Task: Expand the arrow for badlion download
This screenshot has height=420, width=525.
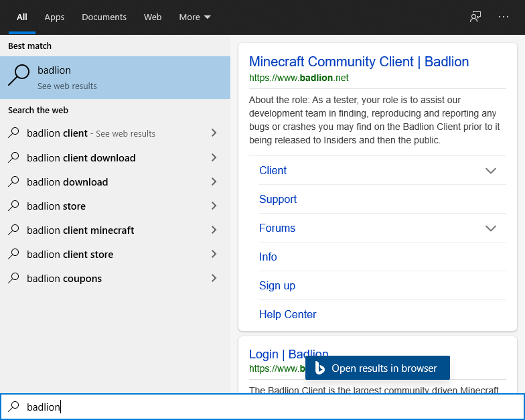Action: (214, 182)
